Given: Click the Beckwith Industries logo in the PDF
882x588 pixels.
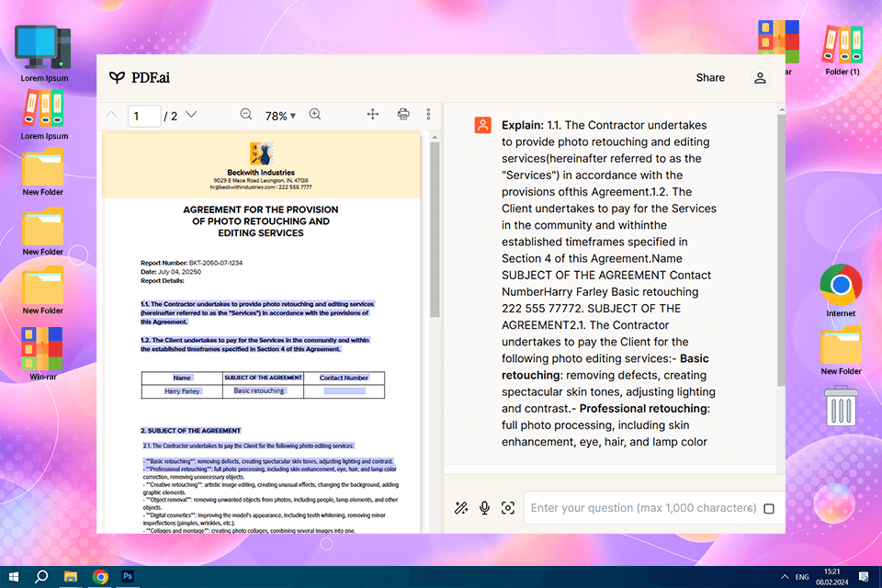Looking at the screenshot, I should (261, 153).
